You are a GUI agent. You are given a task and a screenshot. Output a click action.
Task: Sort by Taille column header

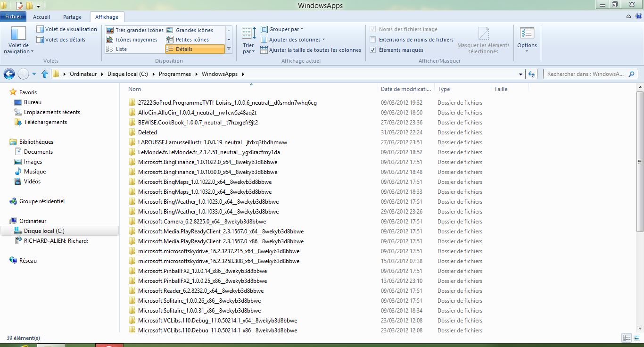click(x=510, y=89)
